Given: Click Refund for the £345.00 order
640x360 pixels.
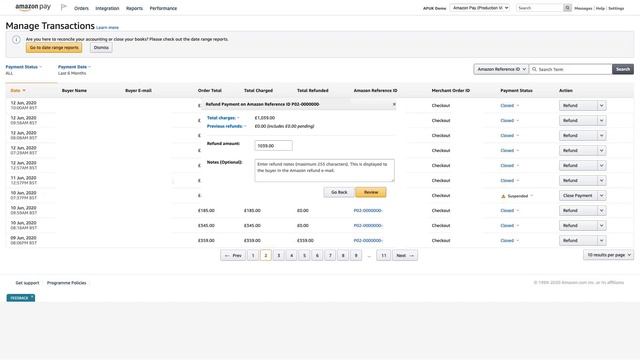Looking at the screenshot, I should (x=578, y=226).
